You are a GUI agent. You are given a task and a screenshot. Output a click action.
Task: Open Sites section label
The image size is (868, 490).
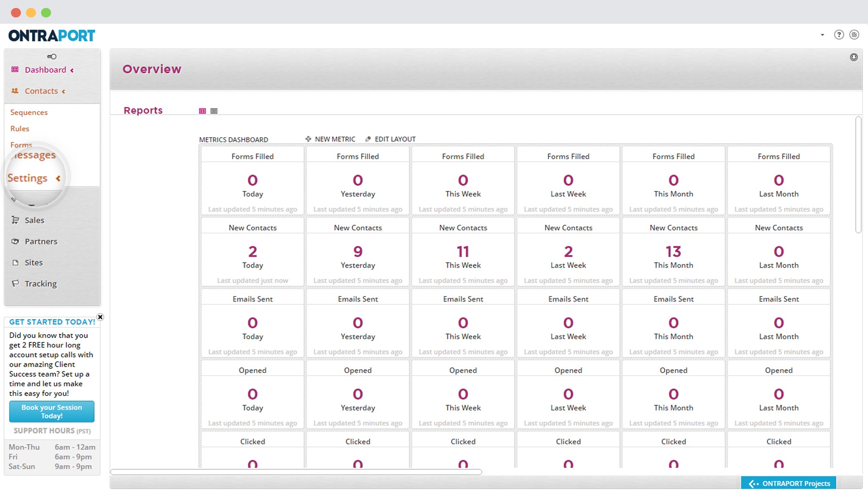[x=33, y=263]
